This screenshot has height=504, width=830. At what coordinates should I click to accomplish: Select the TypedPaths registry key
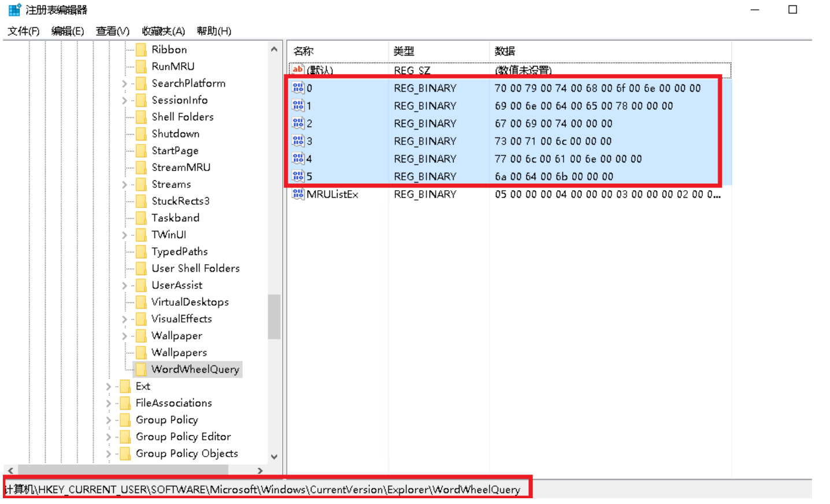coord(179,251)
